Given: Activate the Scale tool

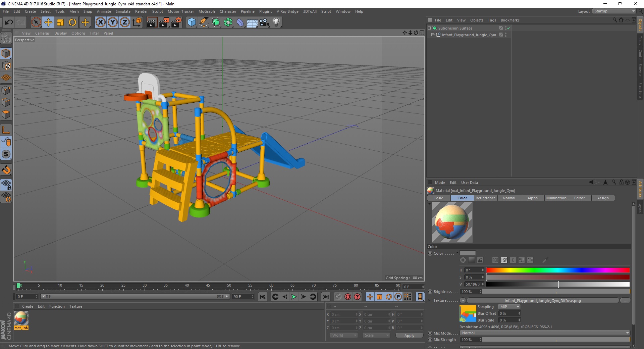Looking at the screenshot, I should [60, 22].
